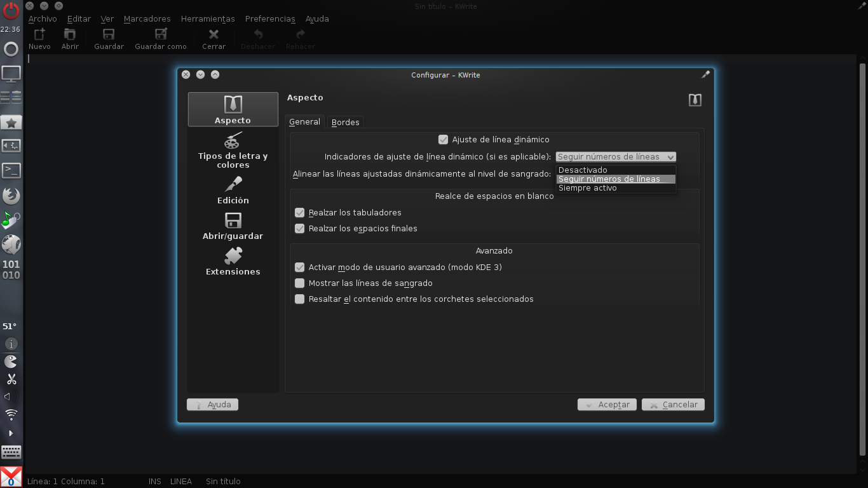Click the info icon in dock
Screen dimensions: 868x488
point(11,344)
